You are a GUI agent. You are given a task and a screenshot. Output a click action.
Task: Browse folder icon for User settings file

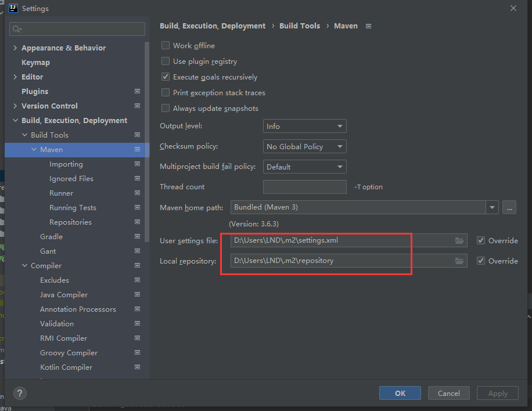tap(459, 240)
